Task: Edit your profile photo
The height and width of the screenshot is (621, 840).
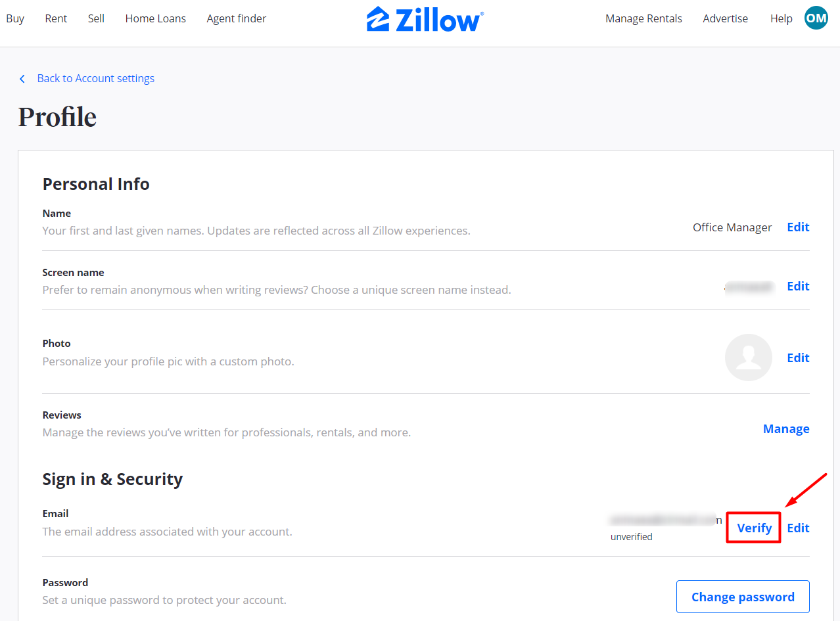Action: coord(797,357)
